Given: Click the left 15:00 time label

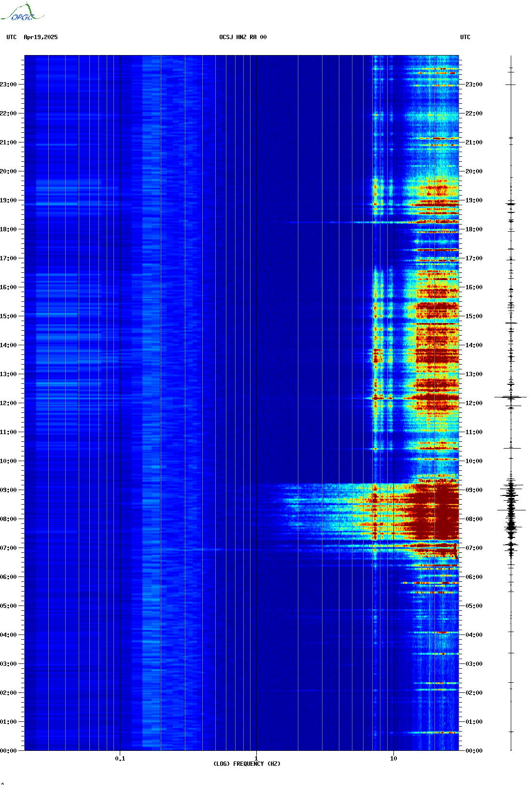Looking at the screenshot, I should point(8,316).
